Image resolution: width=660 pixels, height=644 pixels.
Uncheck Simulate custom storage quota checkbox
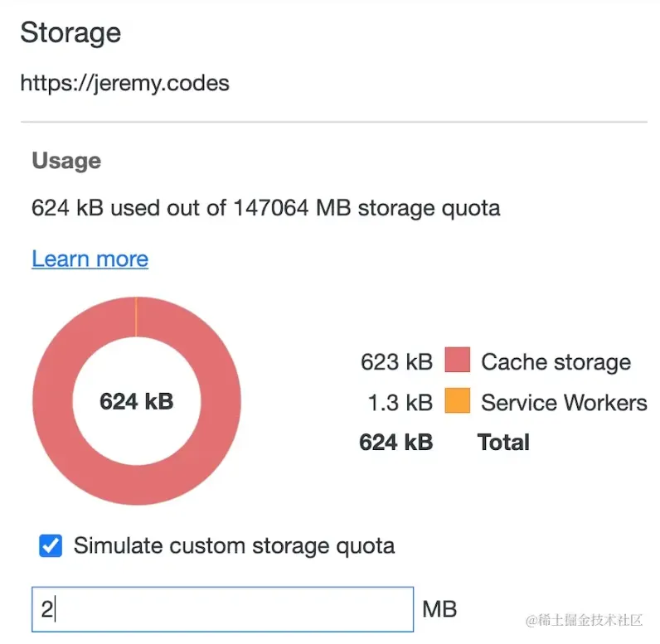point(51,546)
